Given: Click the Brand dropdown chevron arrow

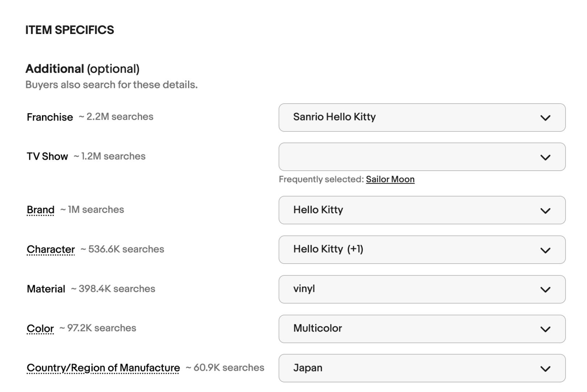Looking at the screenshot, I should pyautogui.click(x=545, y=211).
